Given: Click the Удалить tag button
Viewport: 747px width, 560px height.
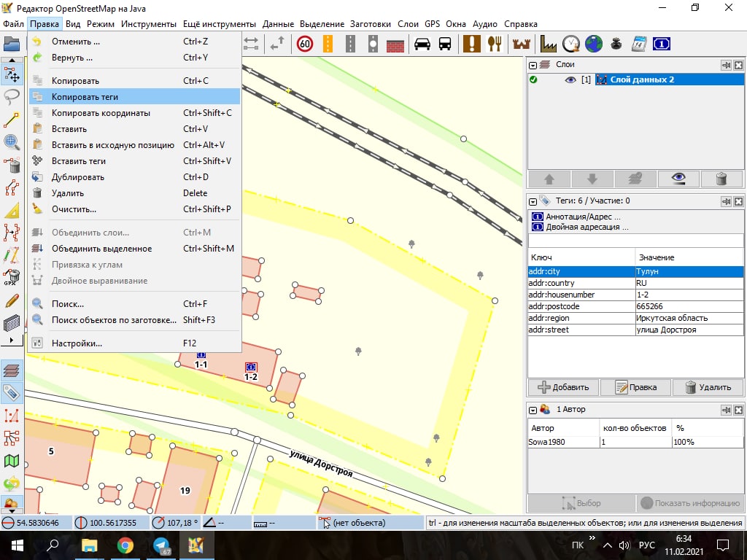Looking at the screenshot, I should (x=708, y=387).
